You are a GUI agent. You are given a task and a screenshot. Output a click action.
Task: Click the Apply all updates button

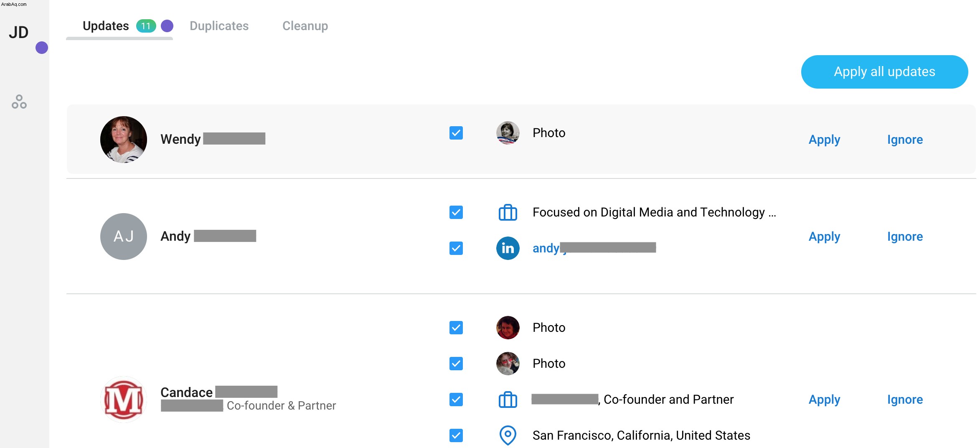point(884,72)
